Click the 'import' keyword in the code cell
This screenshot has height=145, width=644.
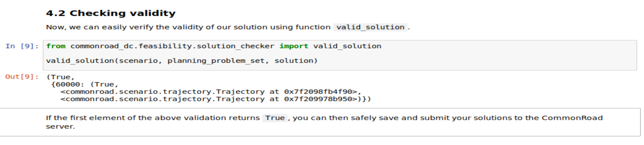click(x=294, y=46)
